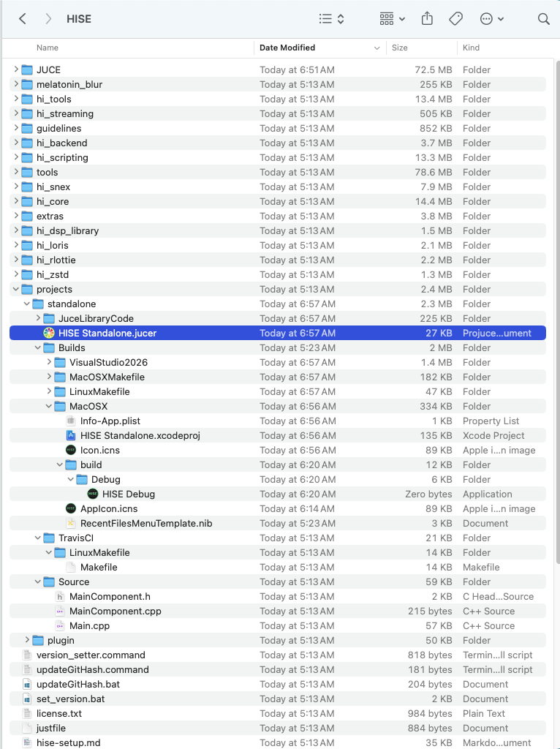
Task: Select the hi_loris folder name
Action: click(52, 245)
